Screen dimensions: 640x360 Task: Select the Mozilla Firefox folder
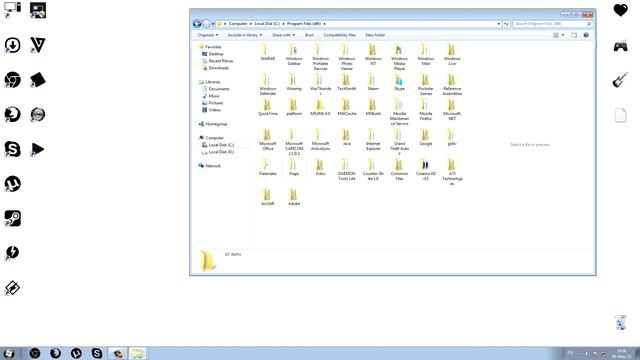point(425,110)
